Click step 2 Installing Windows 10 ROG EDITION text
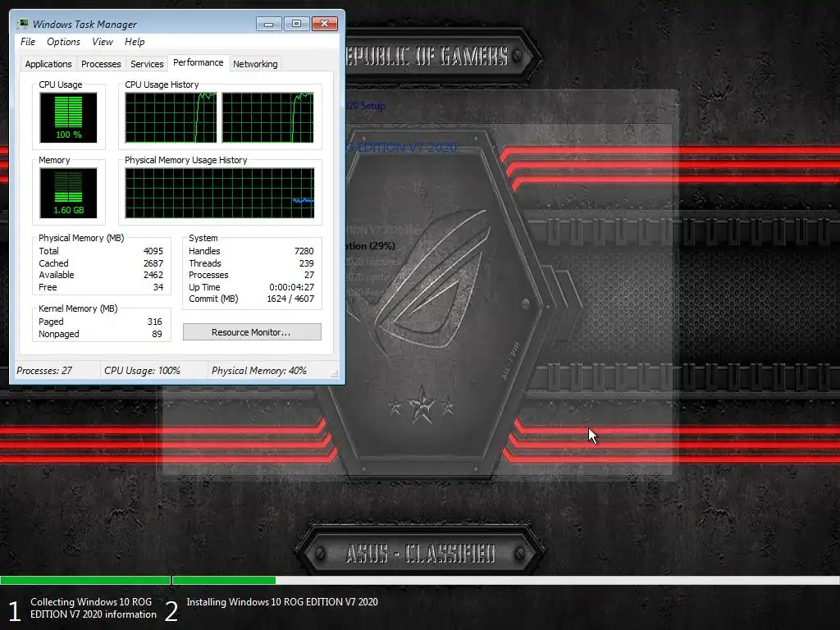The height and width of the screenshot is (630, 840). [282, 602]
